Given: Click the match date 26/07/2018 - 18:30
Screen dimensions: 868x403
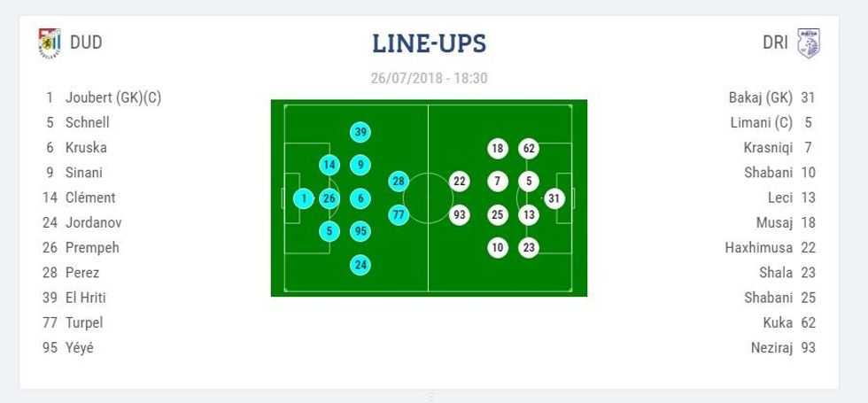Looking at the screenshot, I should pyautogui.click(x=429, y=78).
